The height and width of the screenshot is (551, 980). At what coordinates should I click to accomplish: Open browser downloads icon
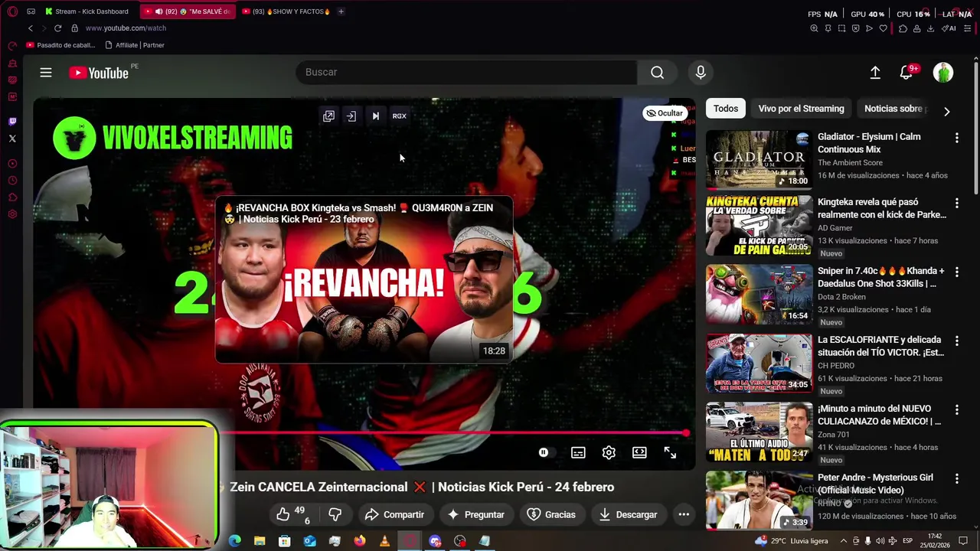[930, 28]
